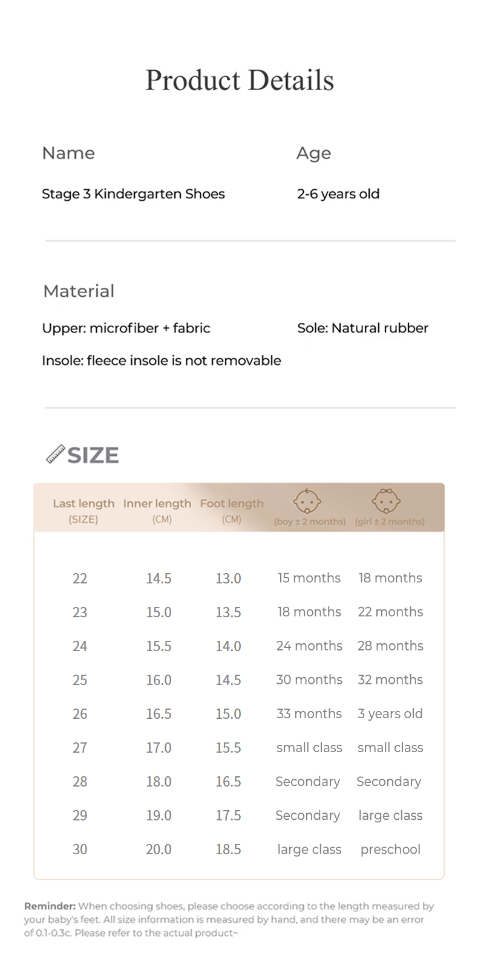The image size is (478, 980).
Task: Select the Inner length column header
Action: pos(157,504)
